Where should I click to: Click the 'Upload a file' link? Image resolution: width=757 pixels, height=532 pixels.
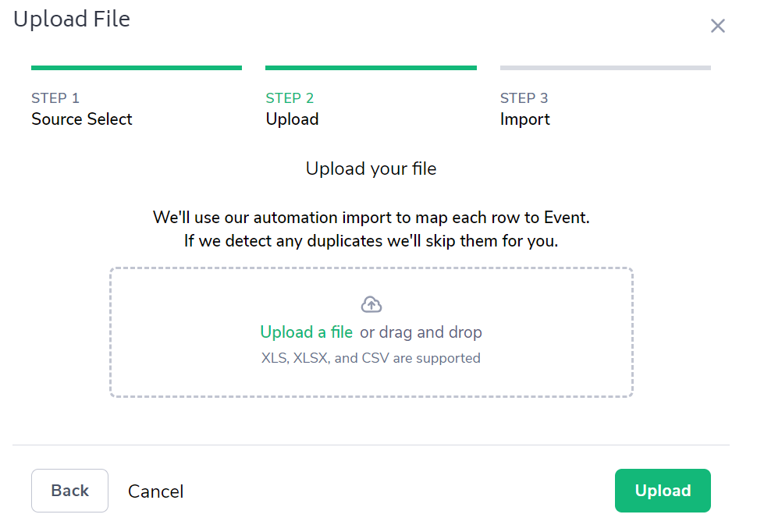coord(307,332)
